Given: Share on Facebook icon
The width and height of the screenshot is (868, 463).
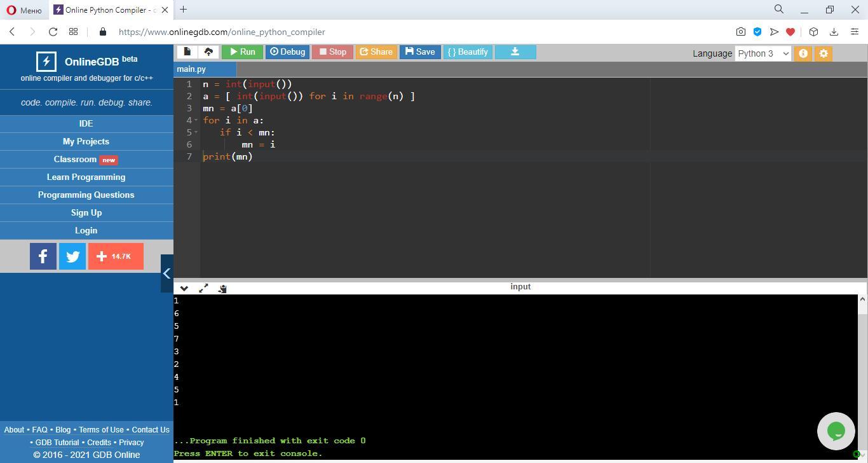Looking at the screenshot, I should coord(43,256).
